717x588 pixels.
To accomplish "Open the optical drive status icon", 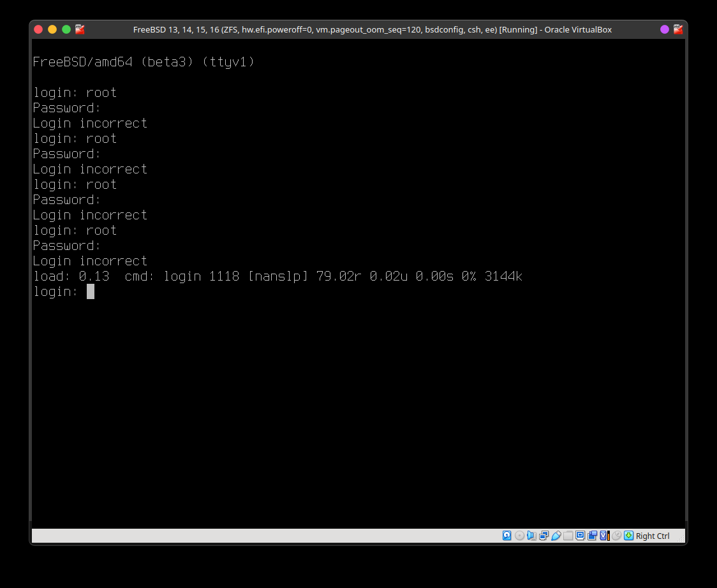I will coord(519,536).
